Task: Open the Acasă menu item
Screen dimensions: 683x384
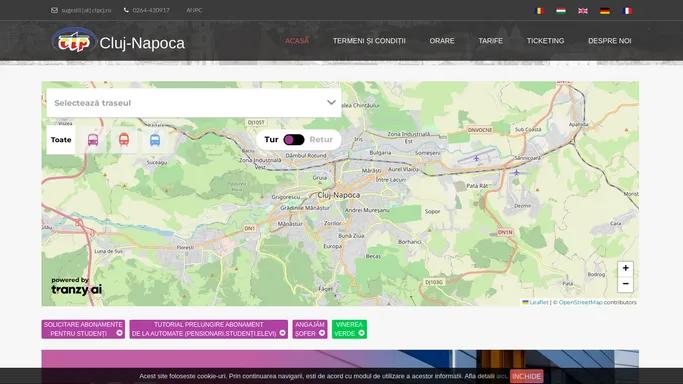Action: (297, 41)
